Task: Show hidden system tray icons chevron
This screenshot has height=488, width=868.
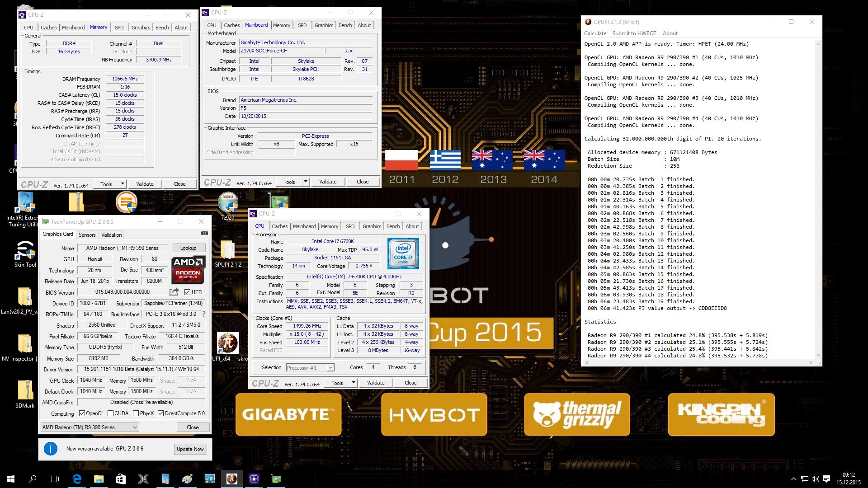Action: (793, 479)
